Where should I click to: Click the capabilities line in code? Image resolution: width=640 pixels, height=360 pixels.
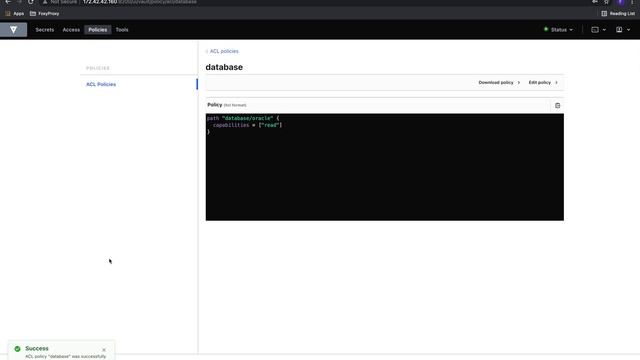[247, 125]
